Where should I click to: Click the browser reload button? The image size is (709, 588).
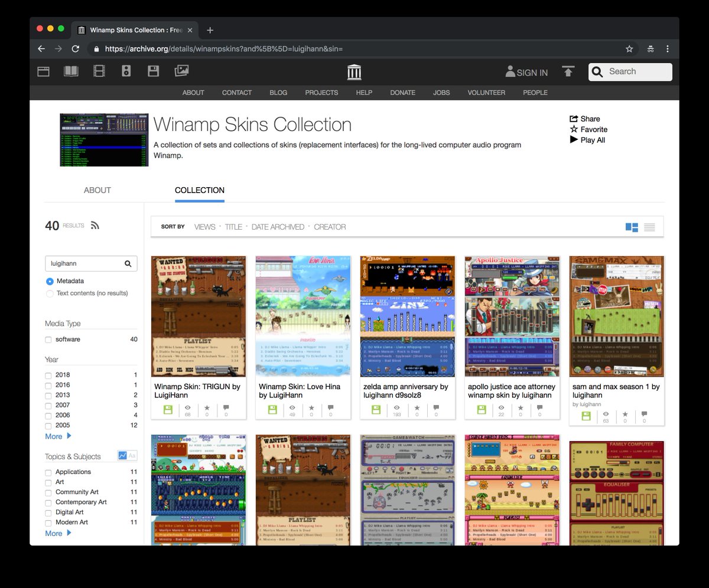click(75, 49)
